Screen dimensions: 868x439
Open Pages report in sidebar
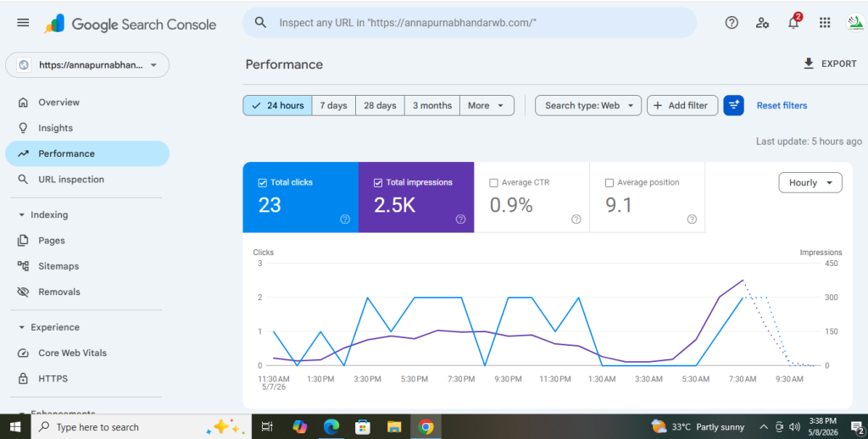point(87,240)
